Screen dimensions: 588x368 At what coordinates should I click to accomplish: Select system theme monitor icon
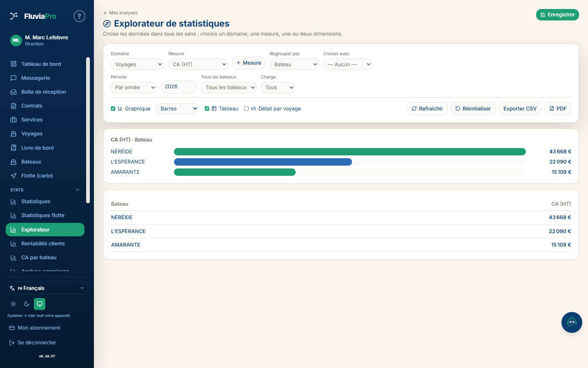click(x=40, y=304)
